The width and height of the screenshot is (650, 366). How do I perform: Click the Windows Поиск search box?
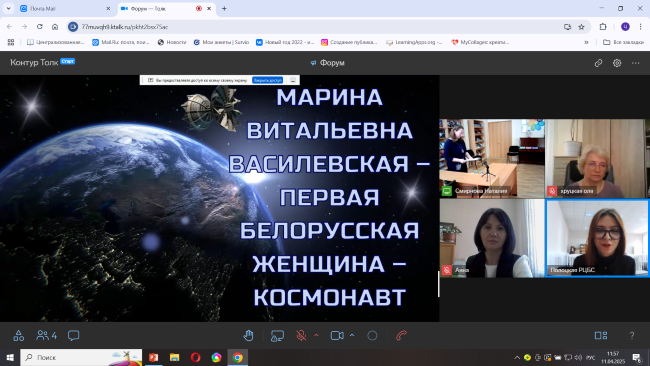pyautogui.click(x=81, y=357)
